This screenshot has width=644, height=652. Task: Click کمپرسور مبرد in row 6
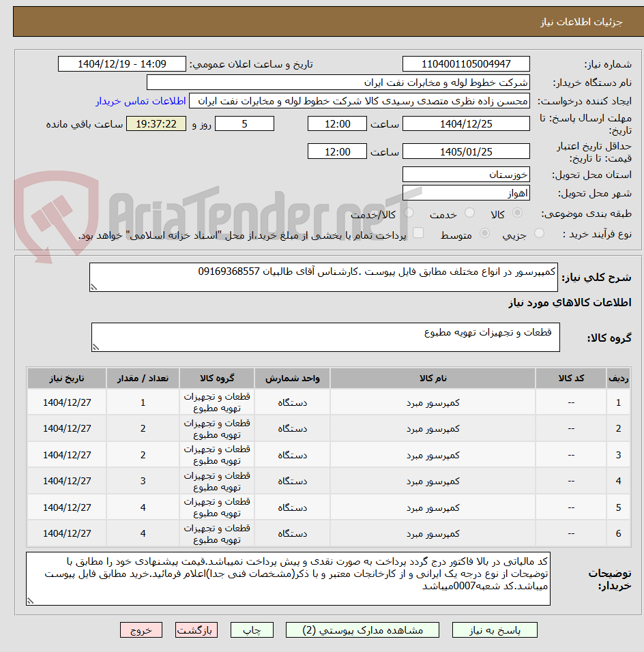point(433,533)
